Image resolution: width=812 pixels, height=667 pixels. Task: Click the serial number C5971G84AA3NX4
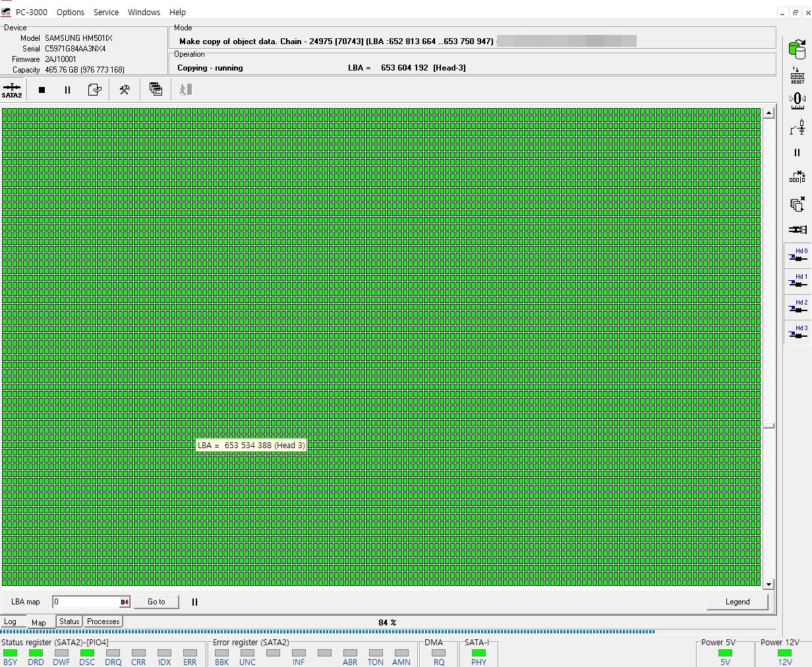[x=75, y=49]
